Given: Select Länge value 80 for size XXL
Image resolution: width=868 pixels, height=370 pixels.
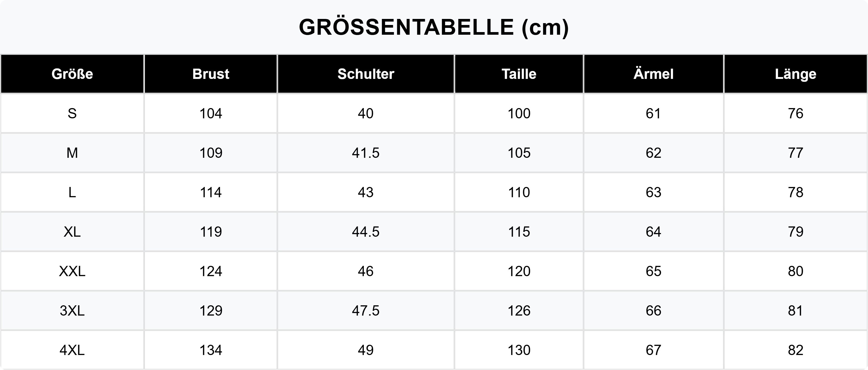Looking at the screenshot, I should (795, 271).
